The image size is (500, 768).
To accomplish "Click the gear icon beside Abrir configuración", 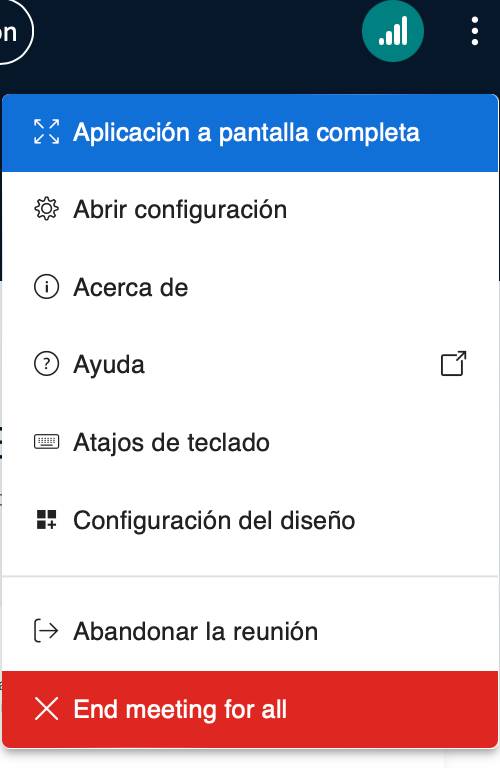I will pos(47,209).
